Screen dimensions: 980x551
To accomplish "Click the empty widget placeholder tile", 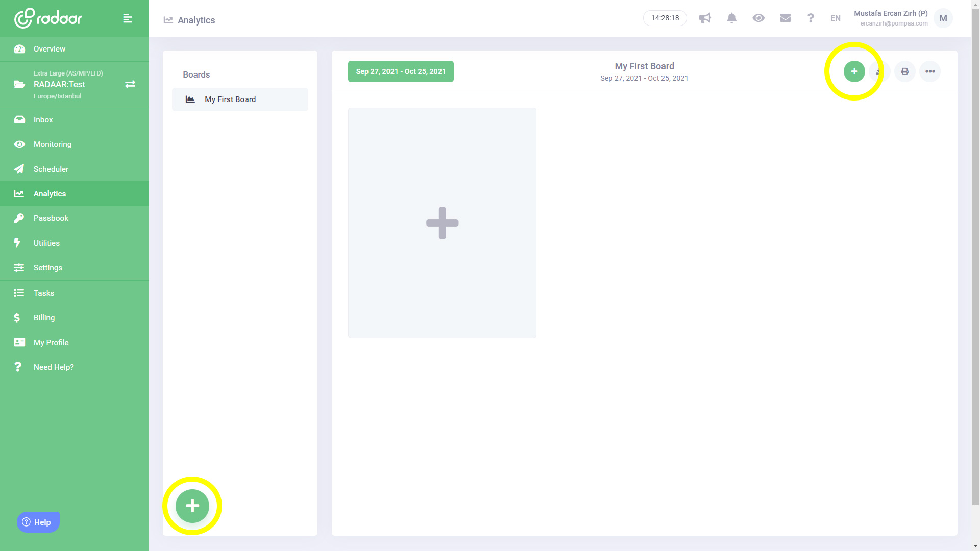I will (x=442, y=223).
